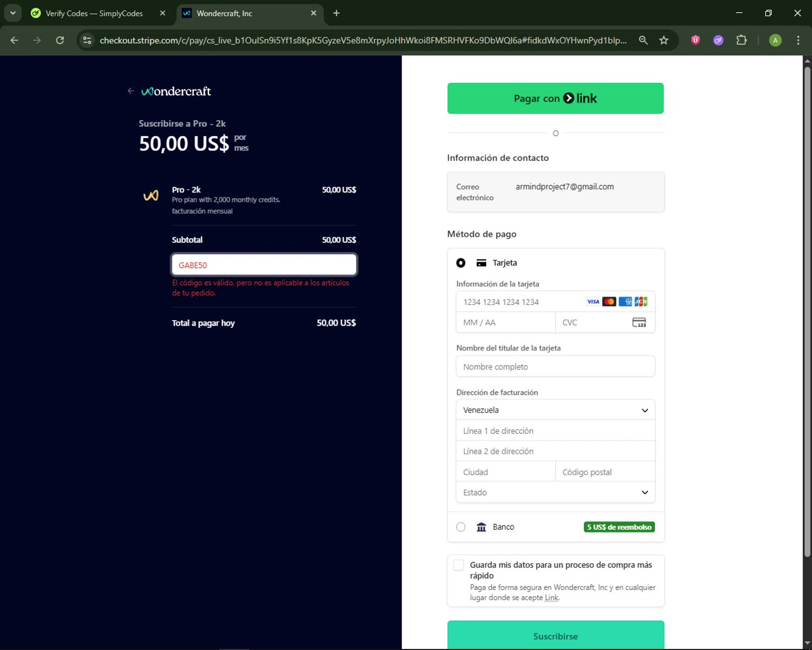Viewport: 812px width, 650px height.
Task: Open the Extensions puzzle menu
Action: click(x=742, y=40)
